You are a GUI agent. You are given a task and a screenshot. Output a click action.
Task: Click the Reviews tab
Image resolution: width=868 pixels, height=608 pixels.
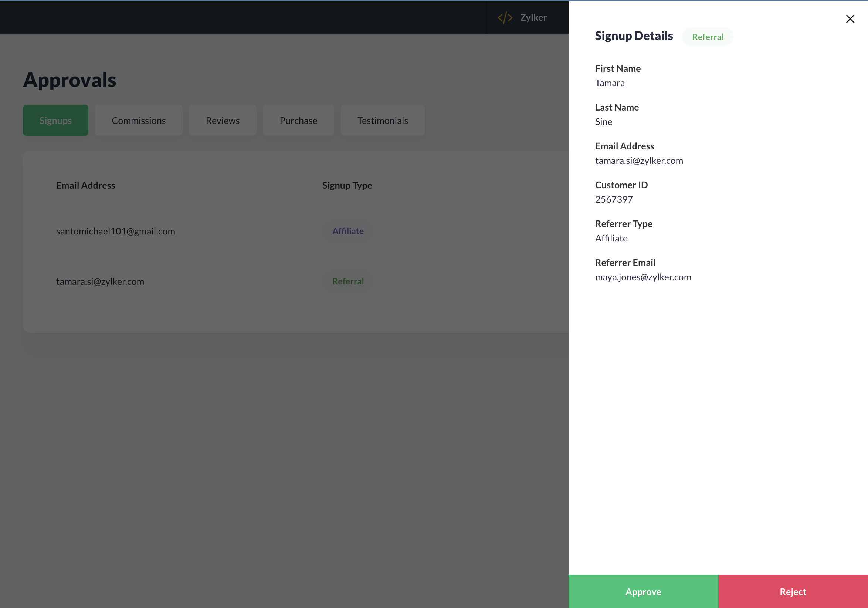coord(223,120)
